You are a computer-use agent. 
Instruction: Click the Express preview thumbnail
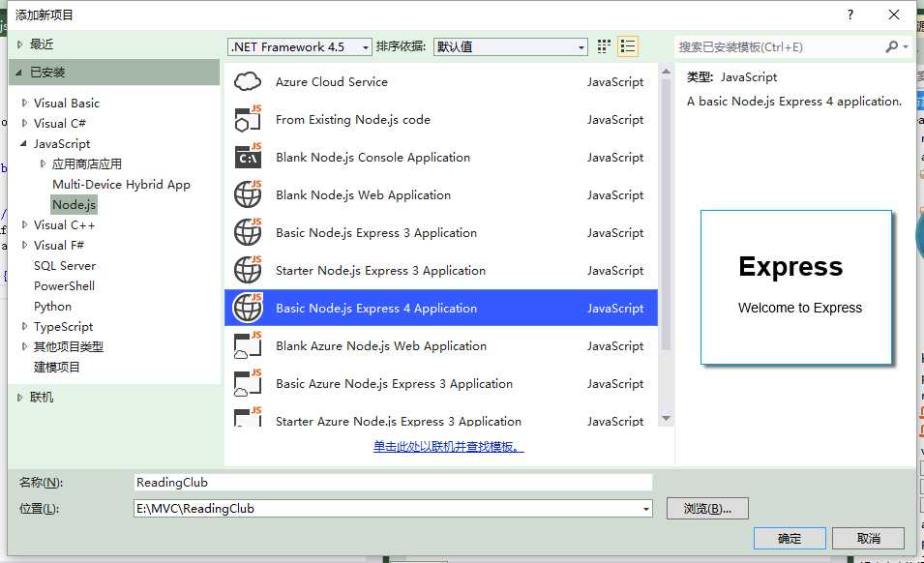point(796,287)
